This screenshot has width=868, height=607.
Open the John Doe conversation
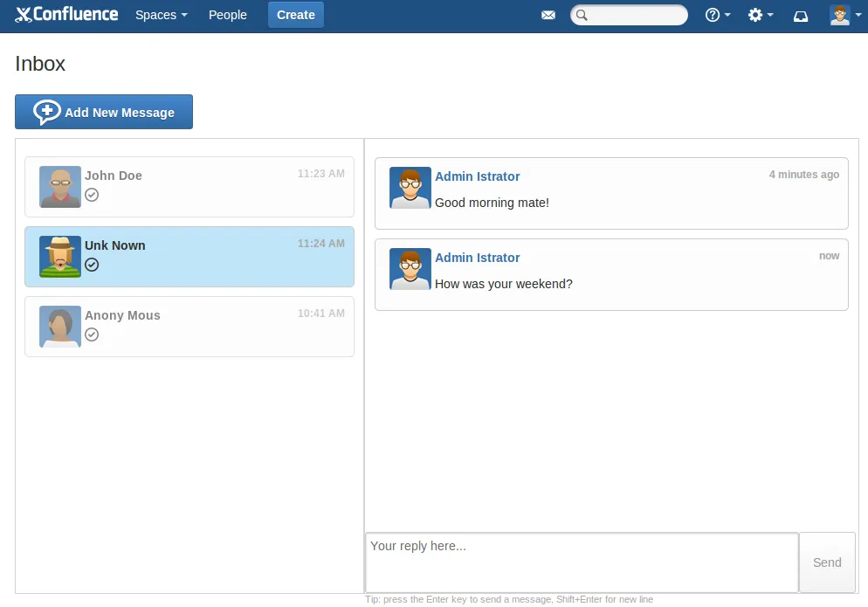[x=189, y=187]
